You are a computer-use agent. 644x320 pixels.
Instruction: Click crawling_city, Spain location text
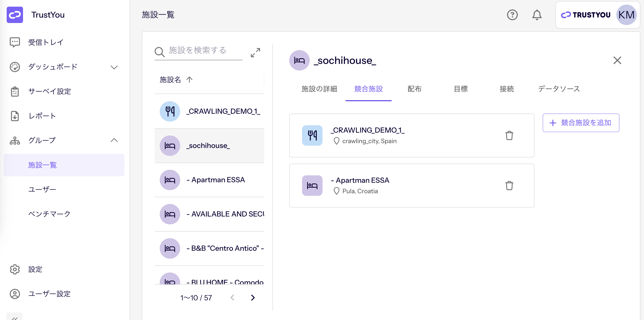370,141
